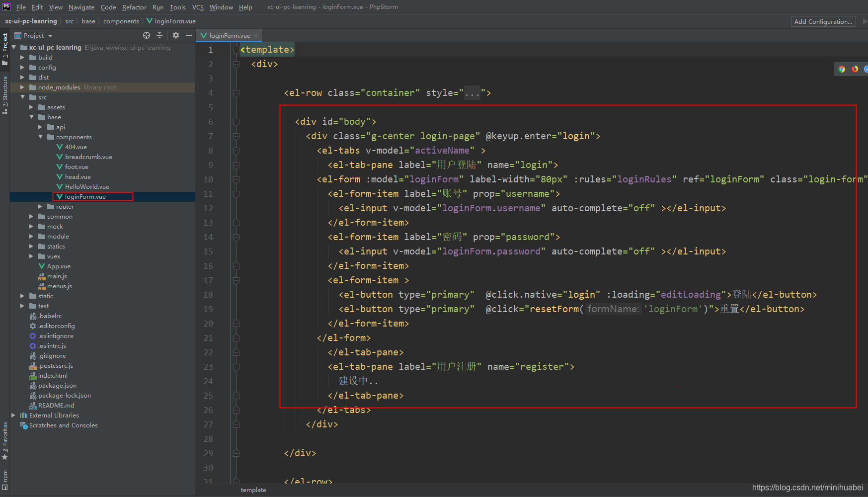Select menus.js in project tree
Viewport: 868px width, 497px height.
(55, 286)
